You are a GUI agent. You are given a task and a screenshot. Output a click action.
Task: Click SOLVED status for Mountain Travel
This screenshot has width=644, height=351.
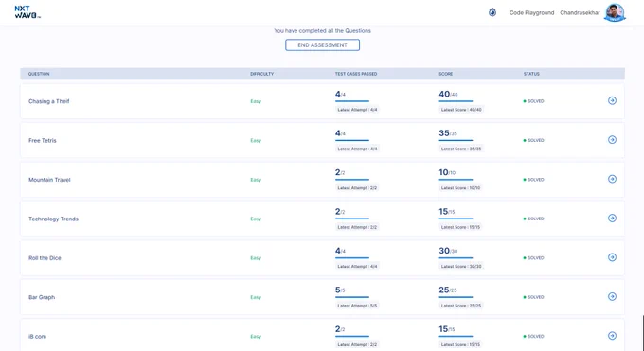tap(533, 180)
